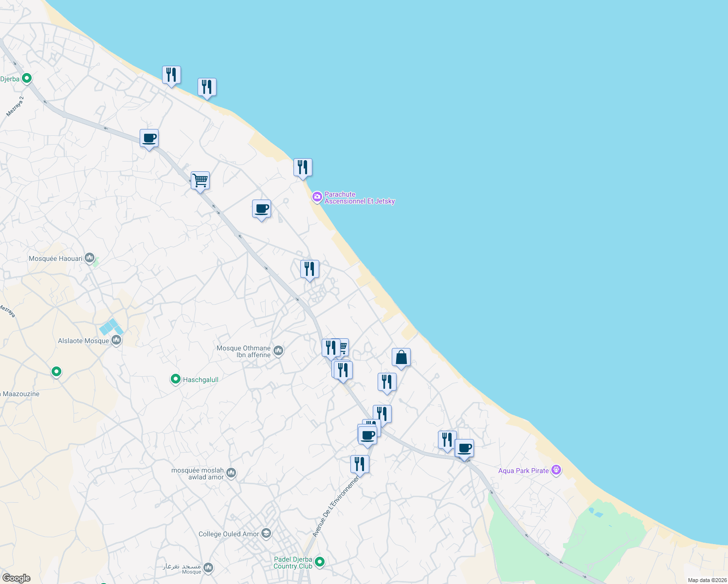Viewport: 728px width, 584px height.
Task: Select the camera marker for Parachute Ascensionnel Et Jetsky
Action: (317, 197)
